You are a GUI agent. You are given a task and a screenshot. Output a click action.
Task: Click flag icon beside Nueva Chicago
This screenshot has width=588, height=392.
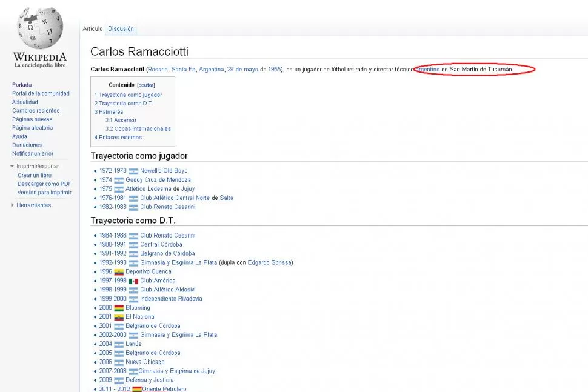click(119, 362)
